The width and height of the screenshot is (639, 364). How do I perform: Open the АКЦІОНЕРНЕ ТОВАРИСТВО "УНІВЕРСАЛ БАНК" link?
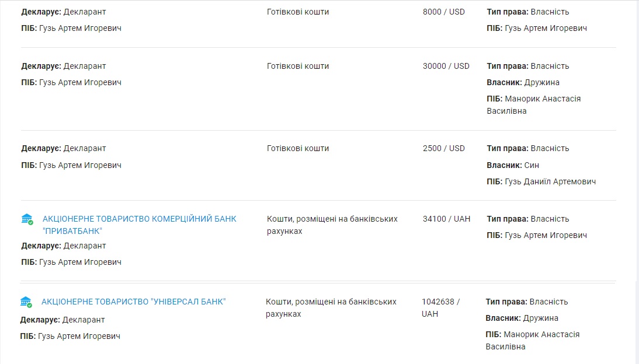pyautogui.click(x=133, y=302)
